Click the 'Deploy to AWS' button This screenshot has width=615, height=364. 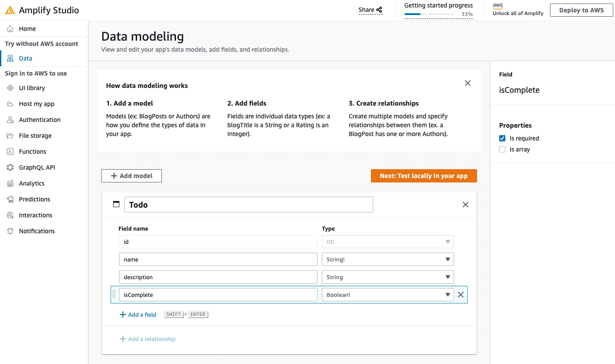click(x=581, y=10)
